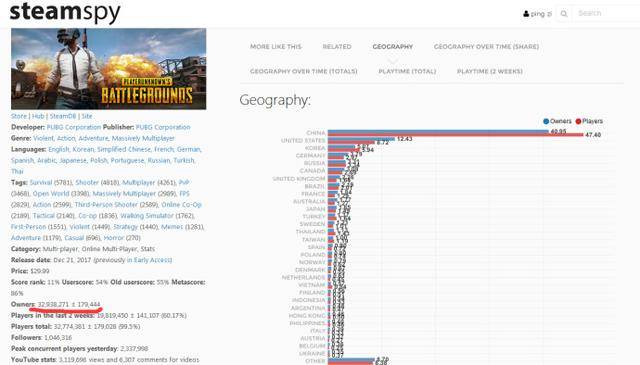Open Playtime (Total) tab
640x365 pixels.
pyautogui.click(x=407, y=71)
